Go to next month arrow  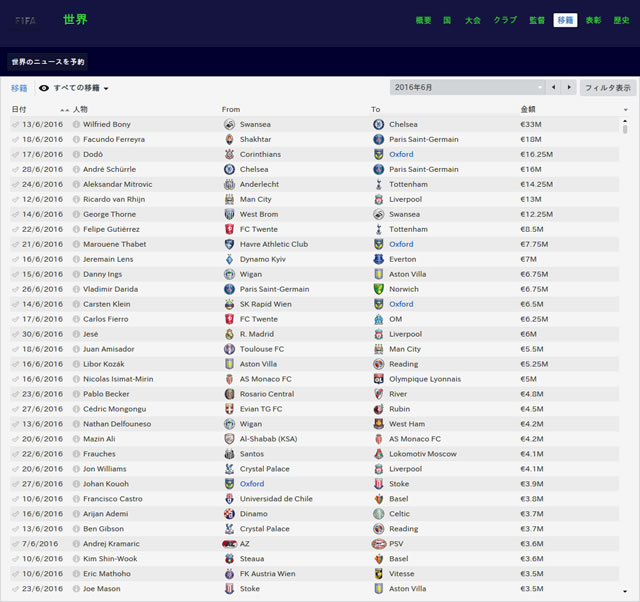(569, 87)
